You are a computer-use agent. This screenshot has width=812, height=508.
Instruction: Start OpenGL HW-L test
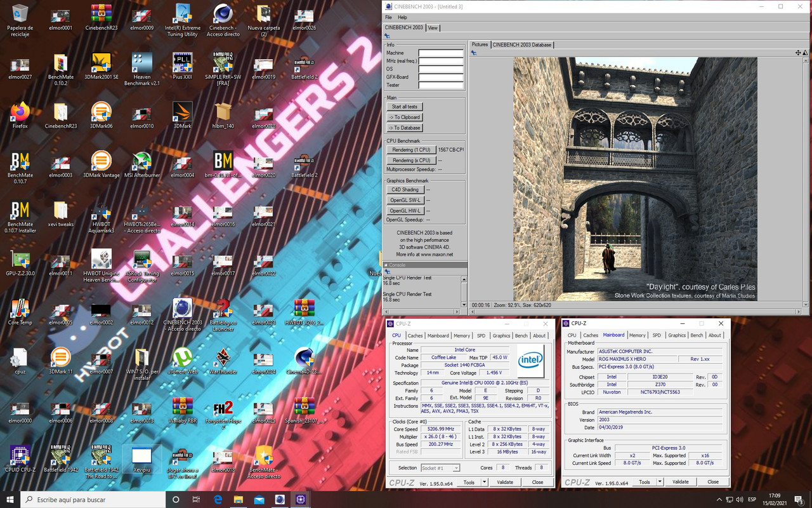click(x=405, y=211)
